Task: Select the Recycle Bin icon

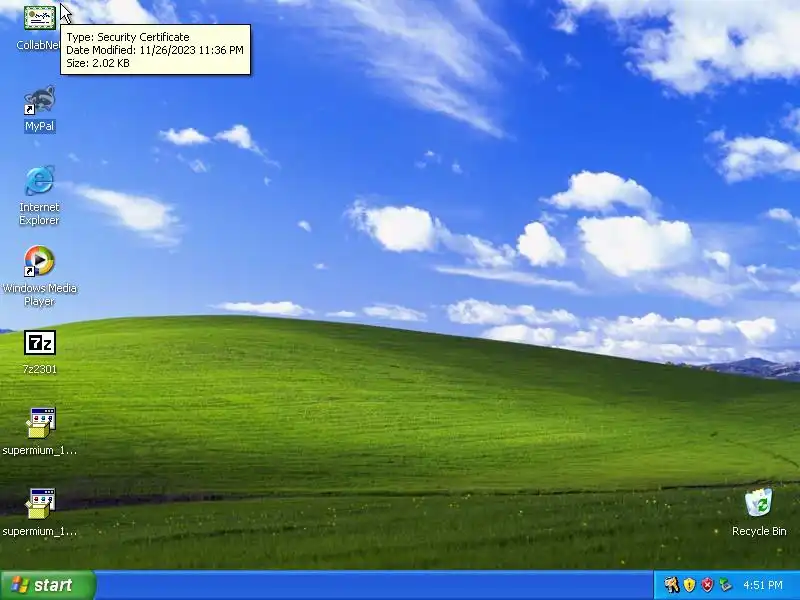Action: click(x=759, y=503)
